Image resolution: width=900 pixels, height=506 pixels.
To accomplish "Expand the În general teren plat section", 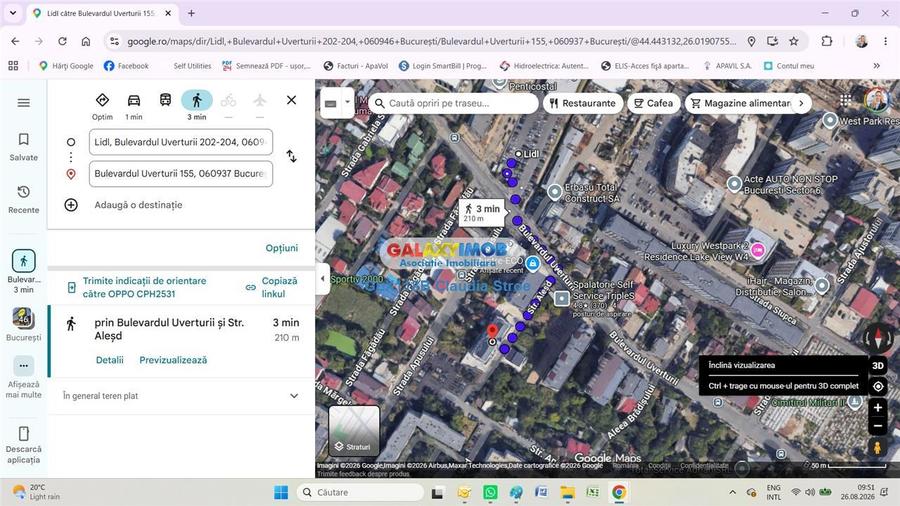I will (x=181, y=396).
